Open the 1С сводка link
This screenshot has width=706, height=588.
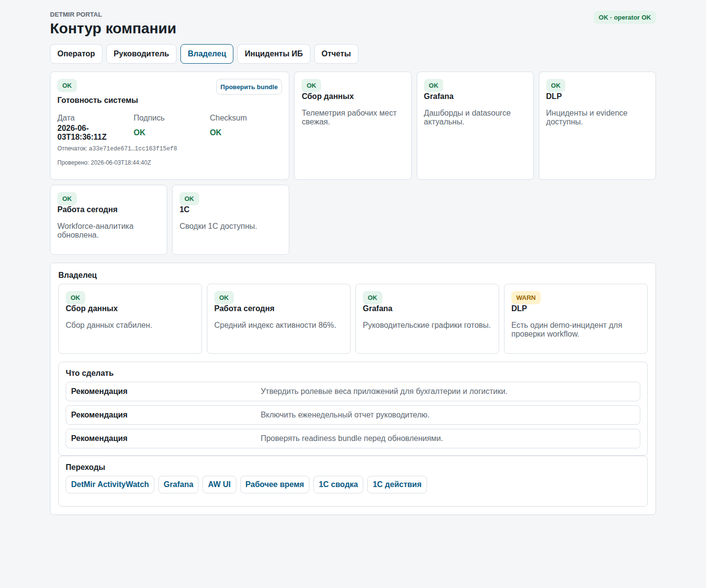point(338,485)
